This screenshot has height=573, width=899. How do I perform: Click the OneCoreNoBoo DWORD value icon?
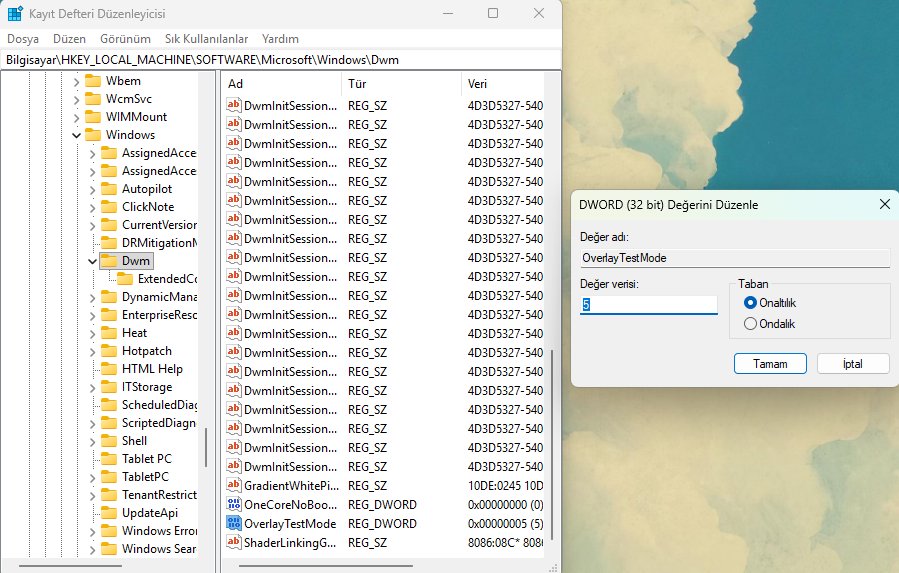click(x=233, y=504)
